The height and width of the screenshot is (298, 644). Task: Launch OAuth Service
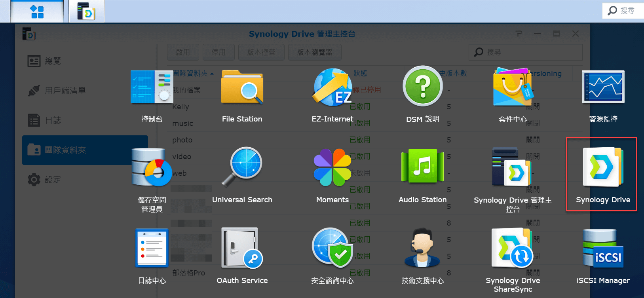242,256
